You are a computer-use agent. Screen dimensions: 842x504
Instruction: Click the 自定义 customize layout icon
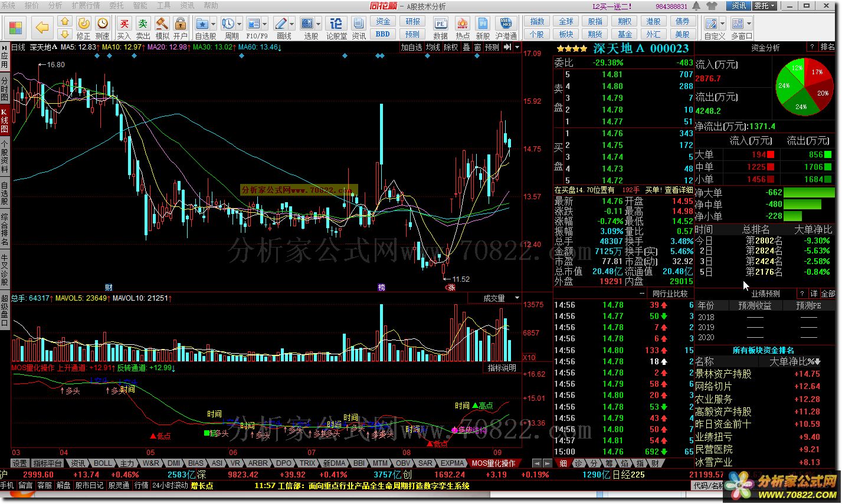coord(712,24)
